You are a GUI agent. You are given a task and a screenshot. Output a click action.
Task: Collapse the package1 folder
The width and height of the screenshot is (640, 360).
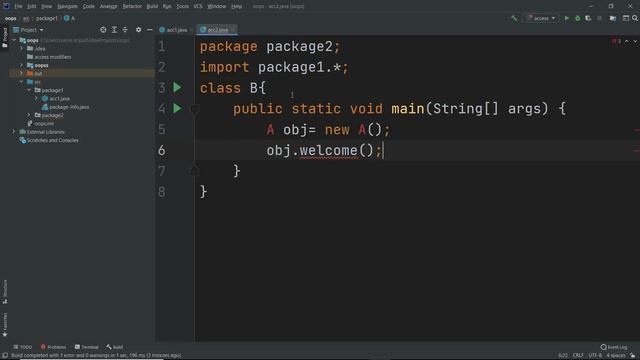click(x=29, y=90)
